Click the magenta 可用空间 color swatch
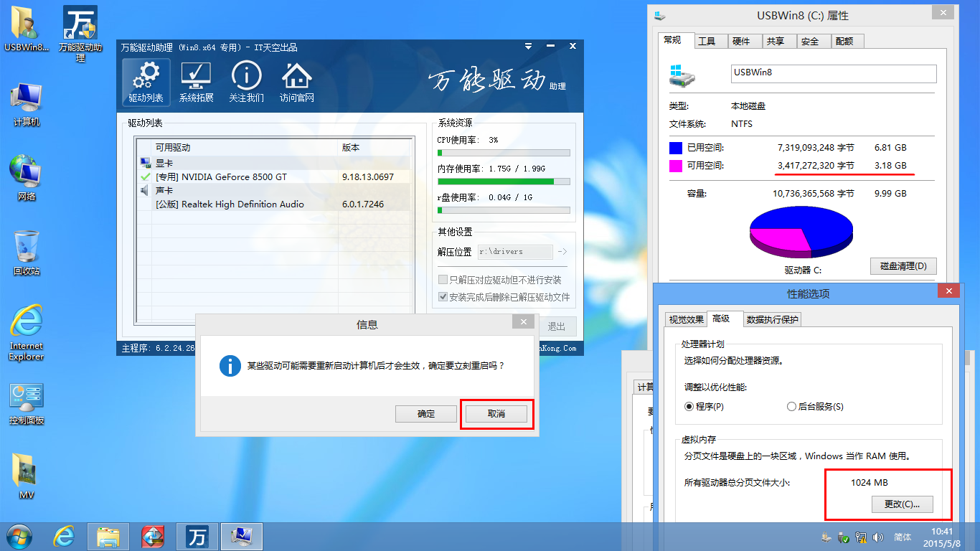The width and height of the screenshot is (980, 551). (676, 166)
